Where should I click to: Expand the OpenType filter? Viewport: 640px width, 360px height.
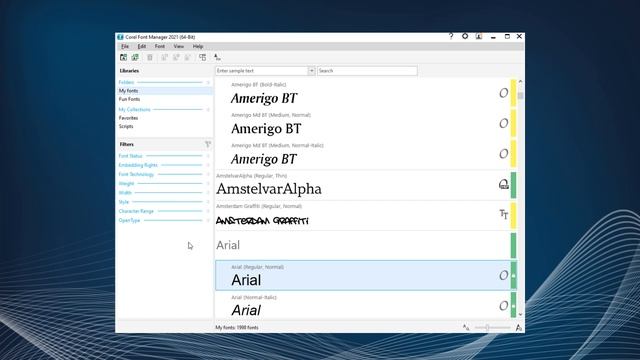164,220
